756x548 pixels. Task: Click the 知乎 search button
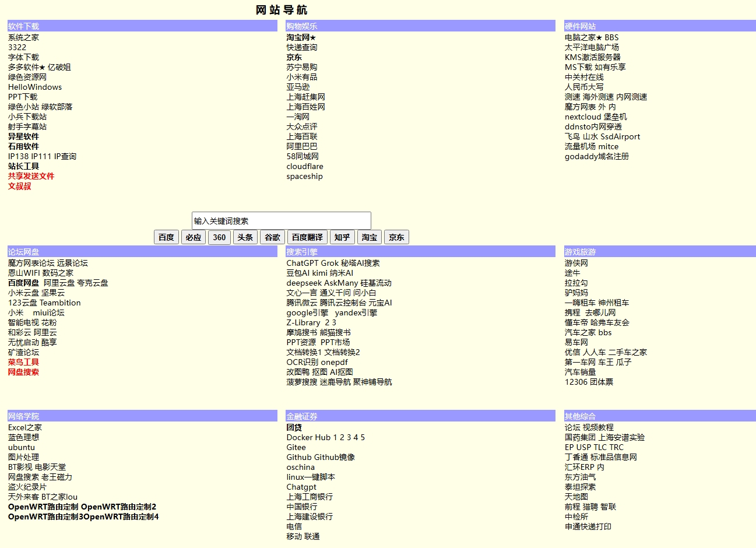pos(342,237)
